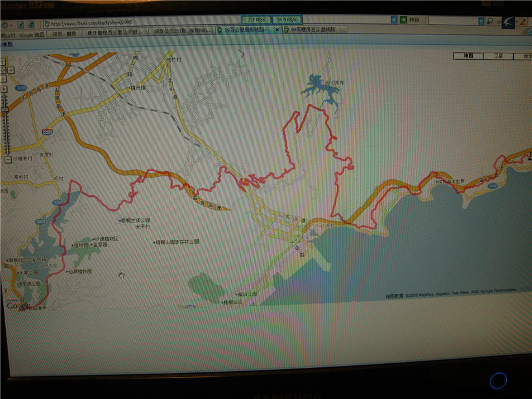This screenshot has width=532, height=399.
Task: Click the browser refresh icon in toolbar
Action: [31, 25]
